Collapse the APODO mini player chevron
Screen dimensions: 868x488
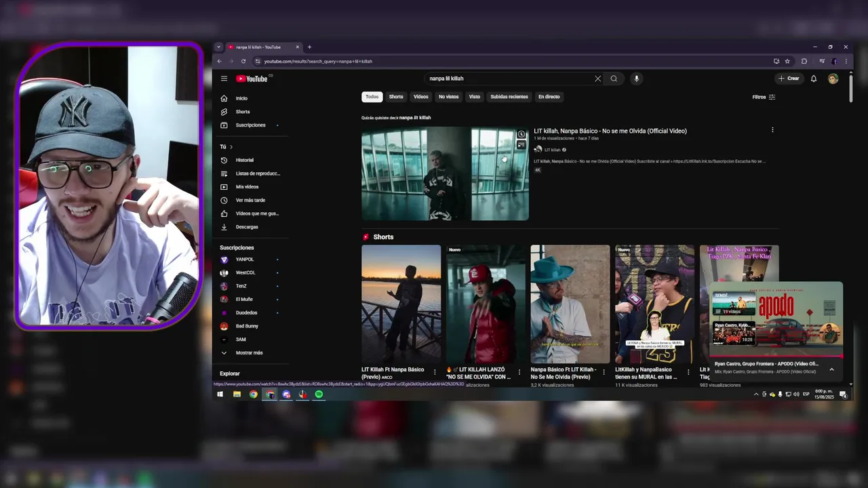coord(831,369)
